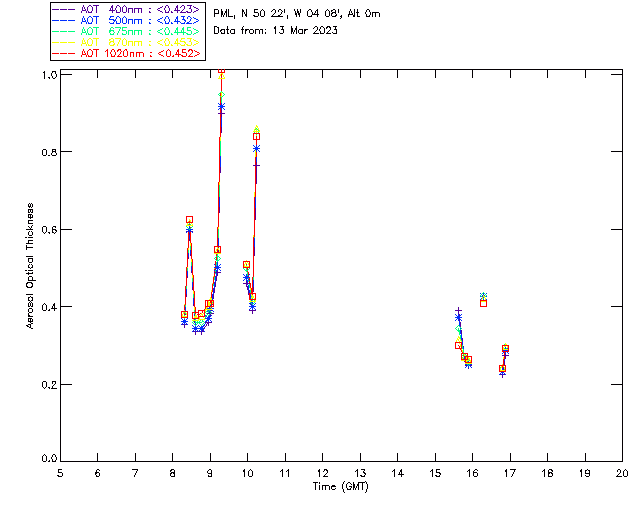Click the x-axis tick label 8
Viewport: 640px width, 512px height.
173,474
